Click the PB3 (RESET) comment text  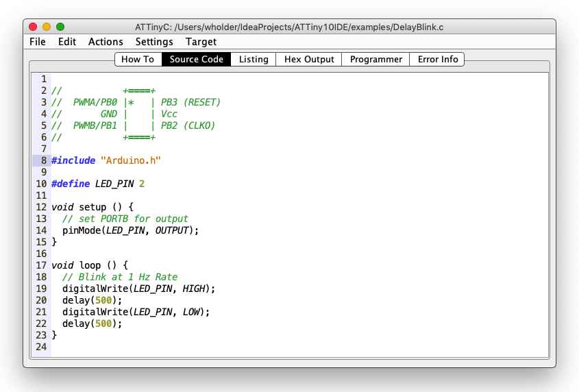click(190, 102)
